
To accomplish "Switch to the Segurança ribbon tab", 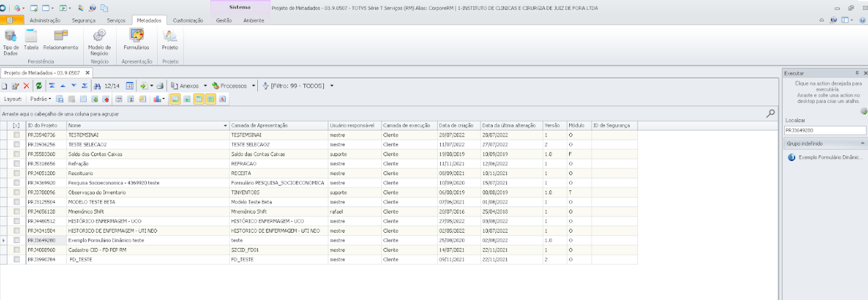I will tap(84, 20).
